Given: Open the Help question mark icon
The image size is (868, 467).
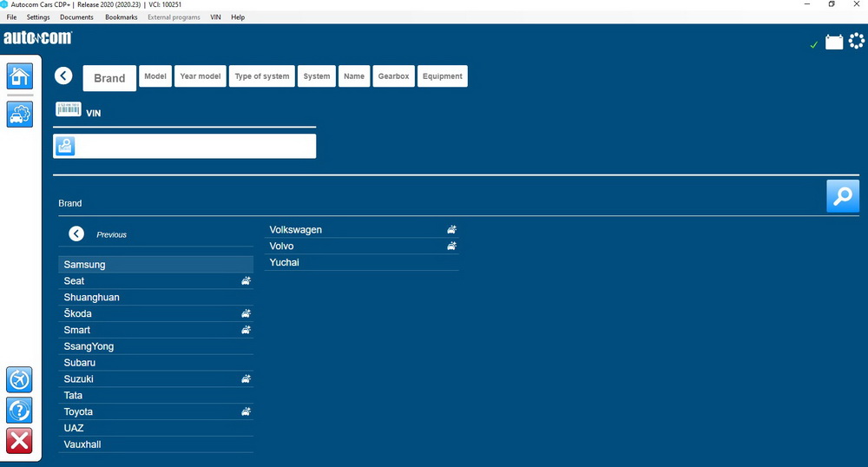Looking at the screenshot, I should (19, 410).
